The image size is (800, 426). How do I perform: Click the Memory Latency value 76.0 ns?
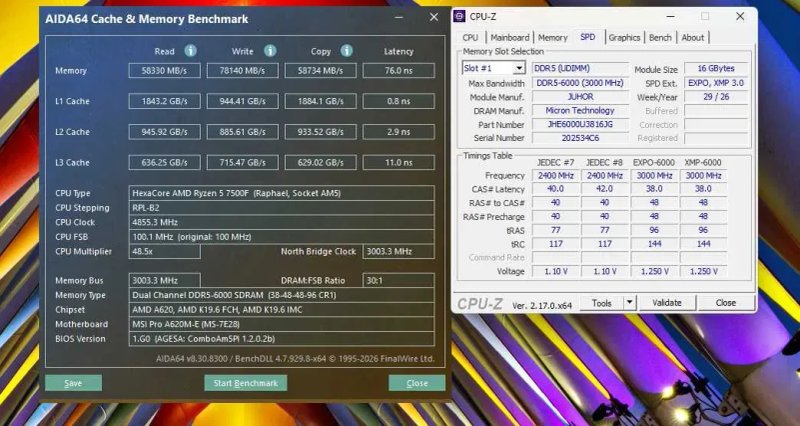click(398, 70)
